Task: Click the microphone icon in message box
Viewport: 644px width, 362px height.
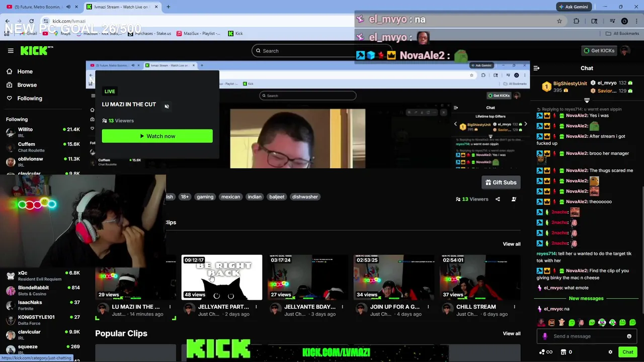Action: point(545,336)
